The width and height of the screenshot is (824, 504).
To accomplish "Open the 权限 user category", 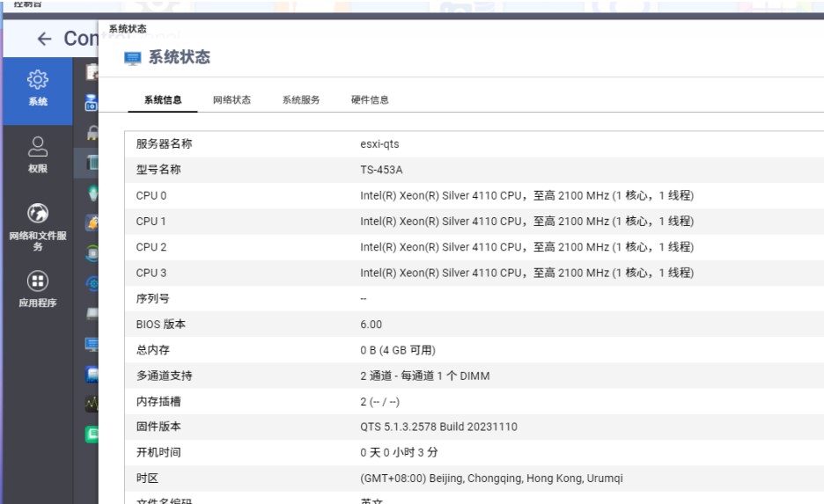I will click(37, 154).
